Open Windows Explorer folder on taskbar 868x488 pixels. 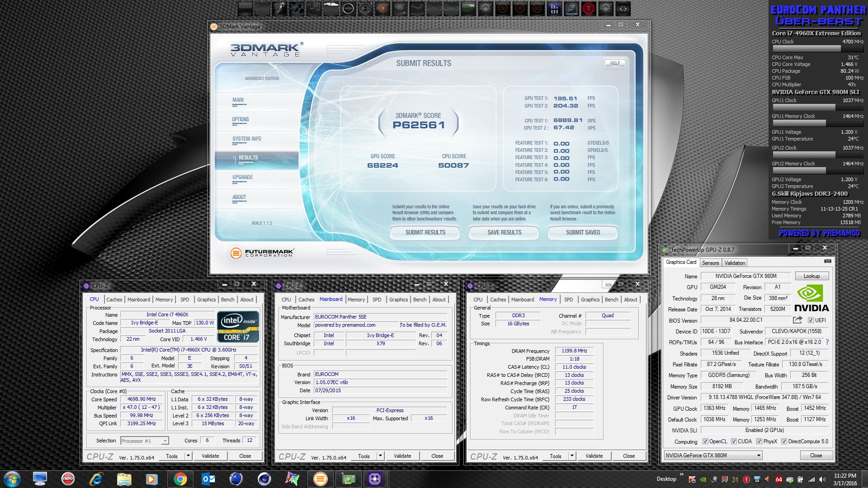coord(124,479)
